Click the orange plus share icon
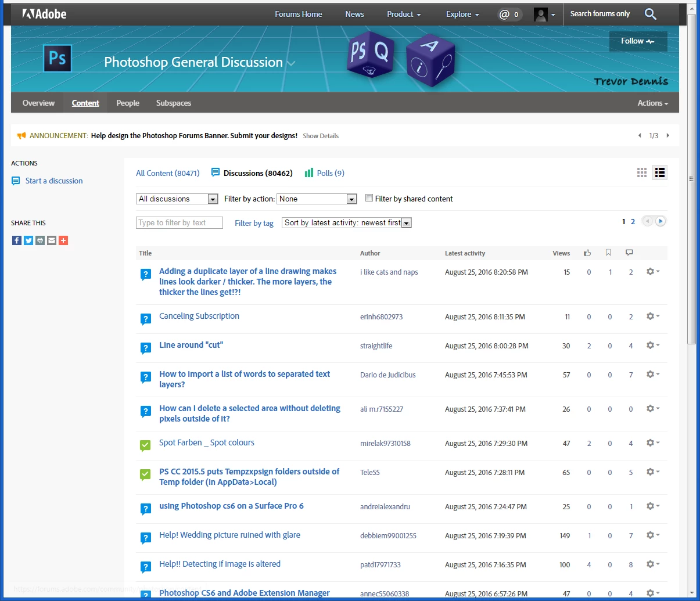This screenshot has width=700, height=601. tap(63, 240)
